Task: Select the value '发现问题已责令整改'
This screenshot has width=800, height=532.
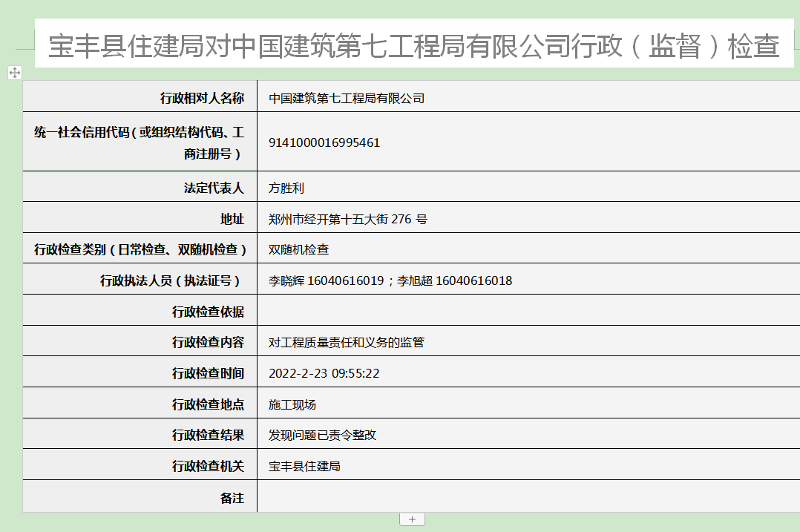Action: click(322, 435)
